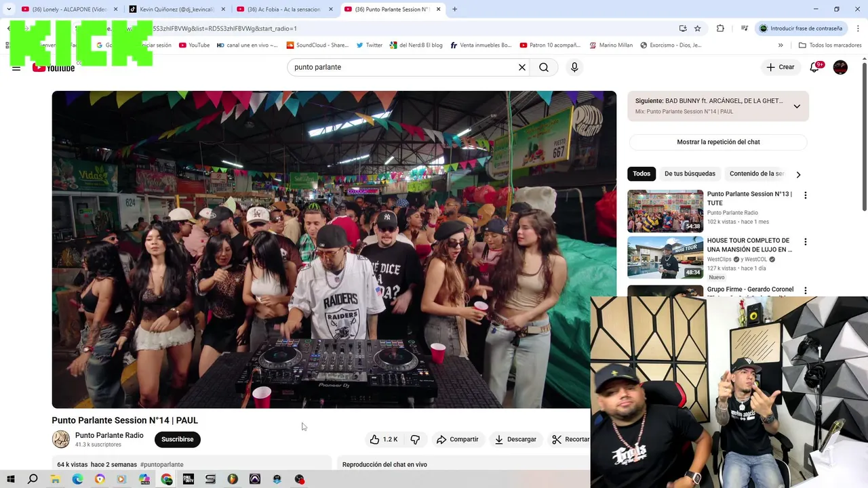The image size is (868, 488).
Task: Open options for Punto Parlante Session N°13
Action: [805, 195]
